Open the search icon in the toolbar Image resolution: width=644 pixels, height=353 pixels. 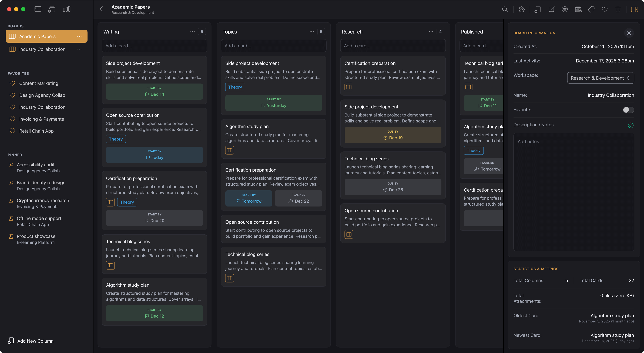(x=505, y=9)
